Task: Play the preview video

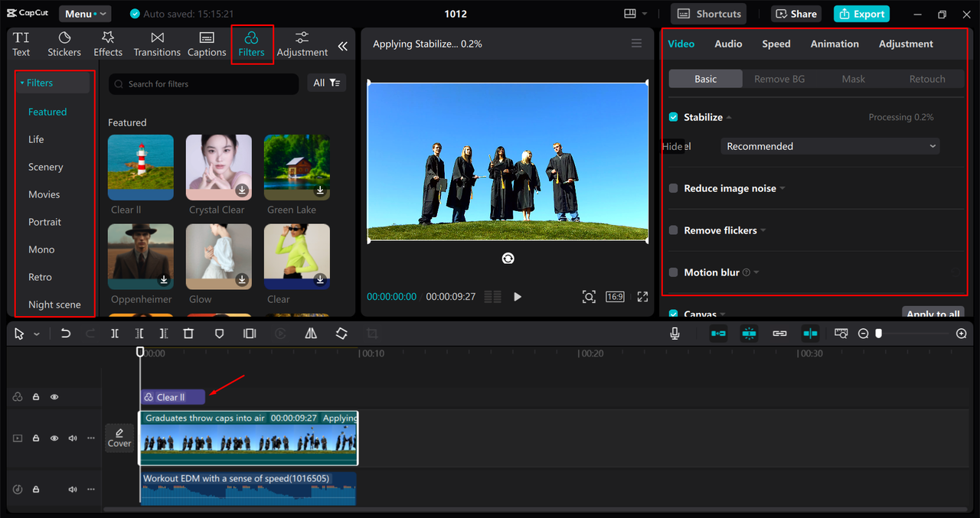Action: (x=518, y=296)
